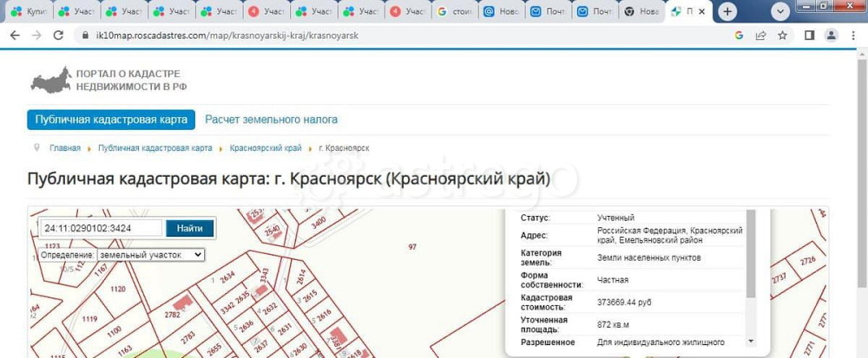The width and height of the screenshot is (868, 358).
Task: Open the browser side panel
Action: [809, 36]
